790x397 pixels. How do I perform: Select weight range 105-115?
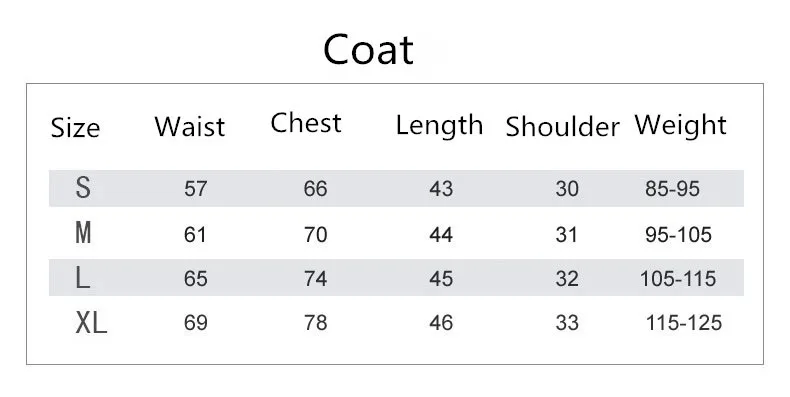(x=678, y=279)
